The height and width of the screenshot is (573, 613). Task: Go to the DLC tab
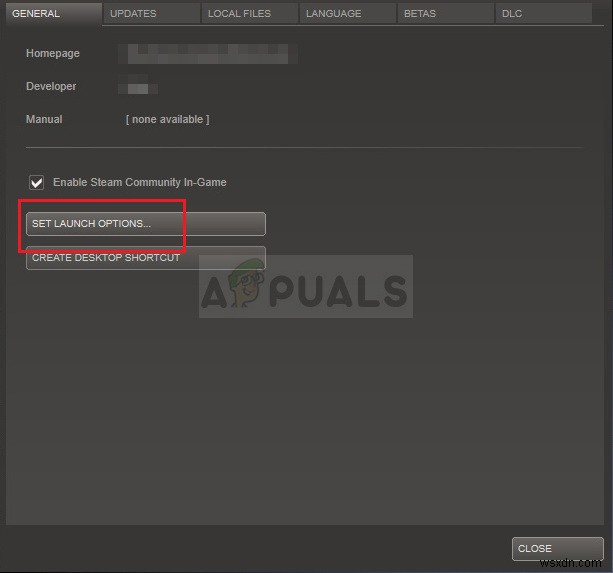point(543,14)
